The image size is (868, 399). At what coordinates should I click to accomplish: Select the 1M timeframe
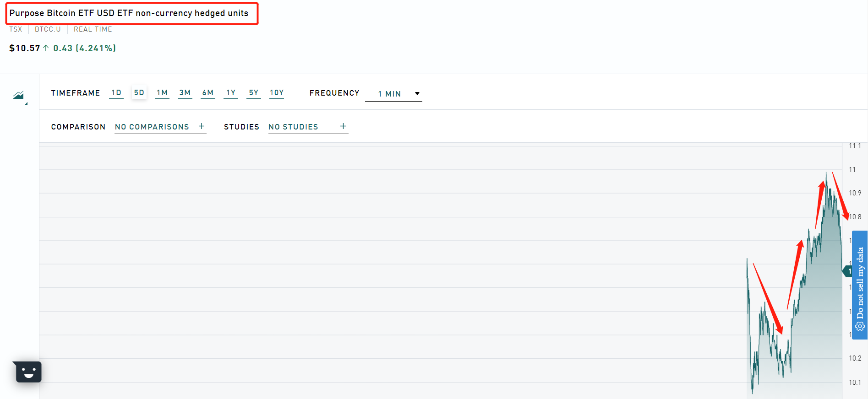(x=162, y=93)
